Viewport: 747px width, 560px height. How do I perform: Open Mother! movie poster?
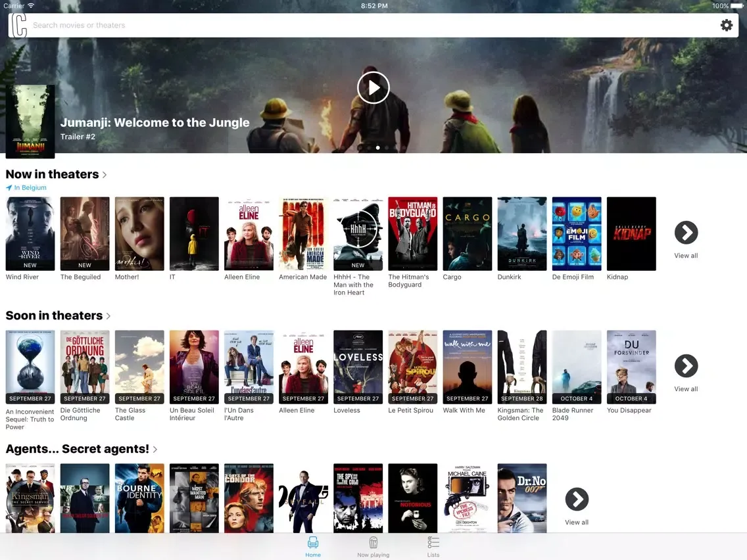(139, 234)
